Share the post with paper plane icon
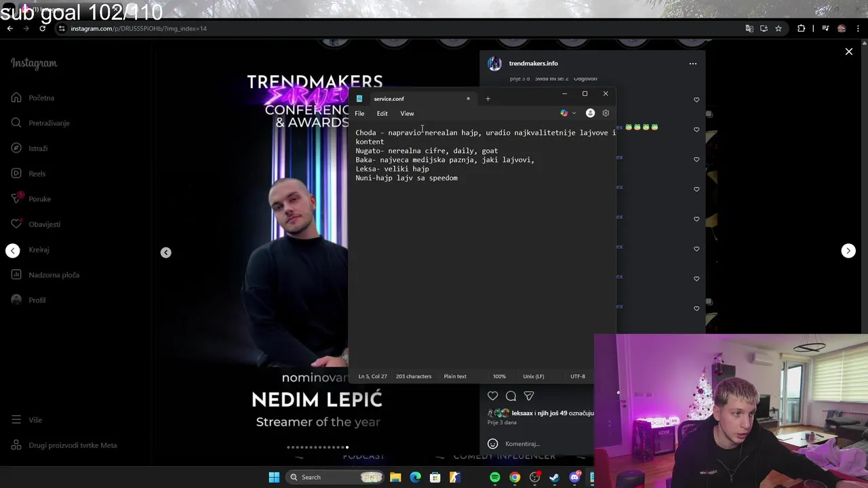Screen dimensions: 868x488 pyautogui.click(x=529, y=396)
